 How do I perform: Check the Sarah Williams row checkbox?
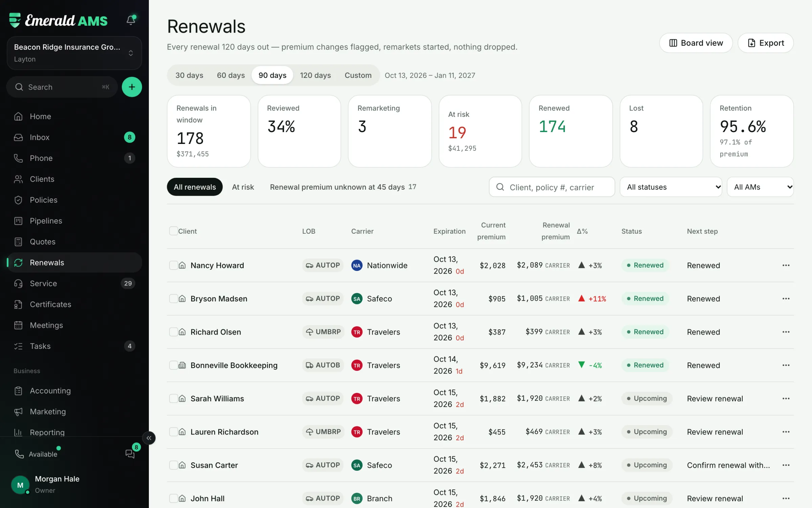(173, 398)
